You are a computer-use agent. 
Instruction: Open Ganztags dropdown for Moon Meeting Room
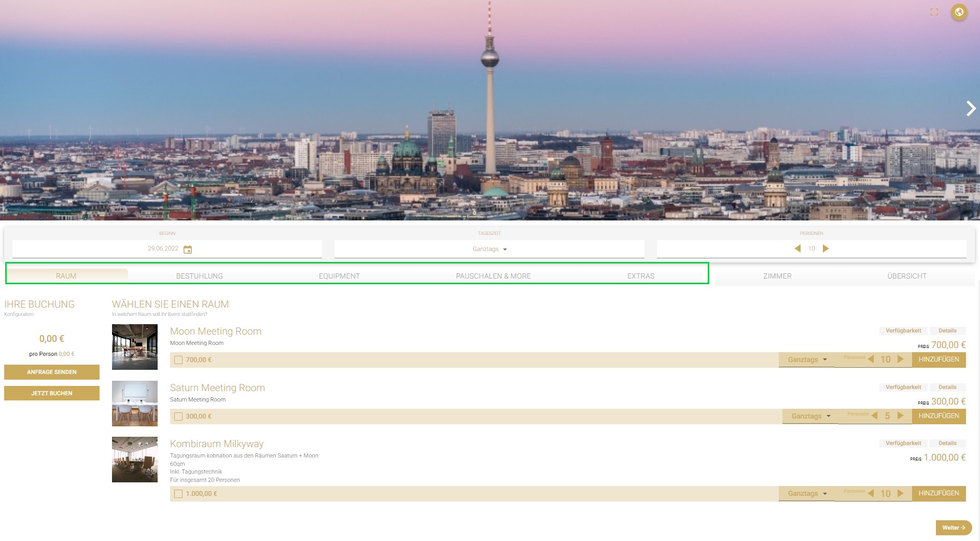coord(807,359)
